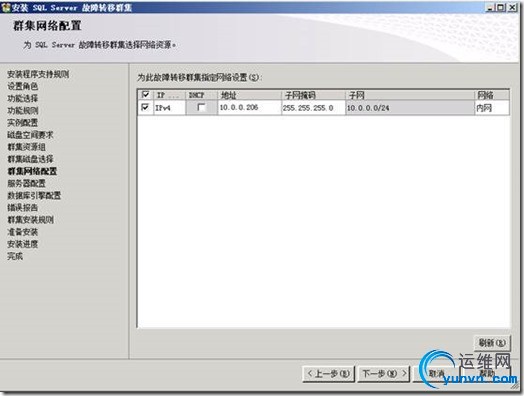
Task: Open the 帮助 help button
Action: pos(487,374)
